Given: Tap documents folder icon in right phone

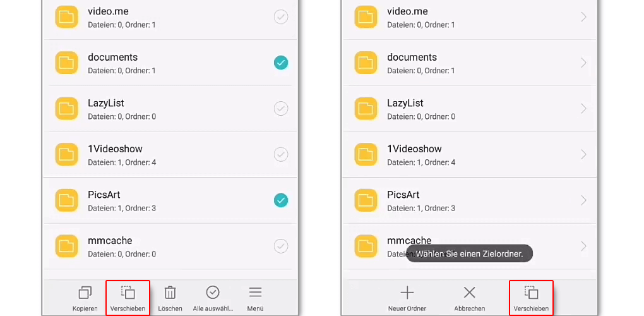Looking at the screenshot, I should (366, 63).
